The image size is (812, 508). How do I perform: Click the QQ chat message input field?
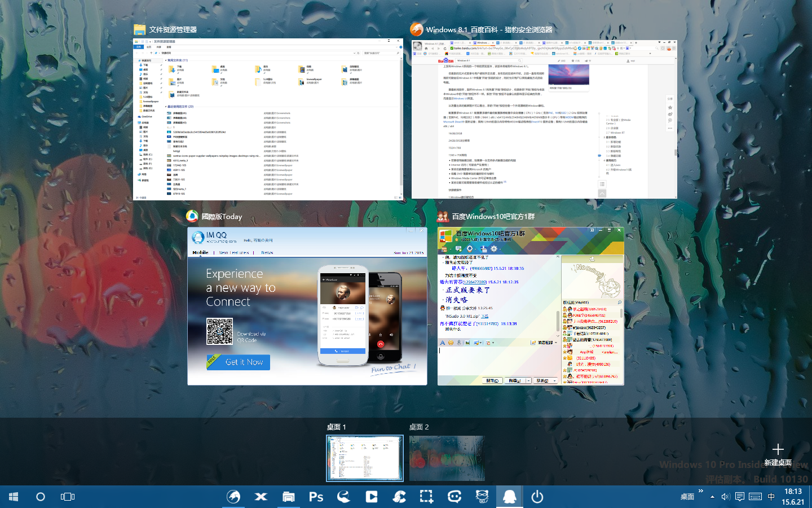[x=499, y=361]
